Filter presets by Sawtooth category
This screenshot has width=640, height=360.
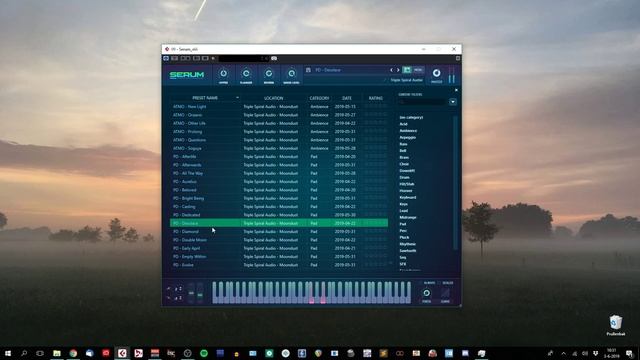tap(408, 251)
